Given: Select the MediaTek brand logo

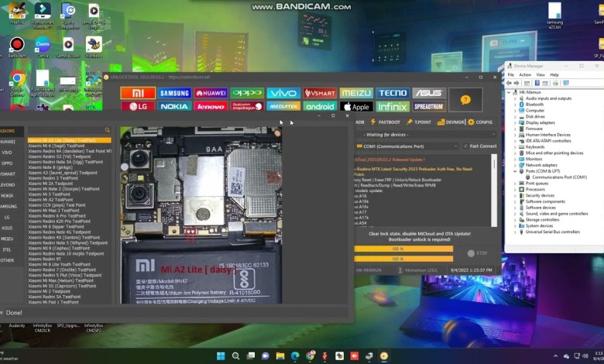Looking at the screenshot, I should (283, 106).
